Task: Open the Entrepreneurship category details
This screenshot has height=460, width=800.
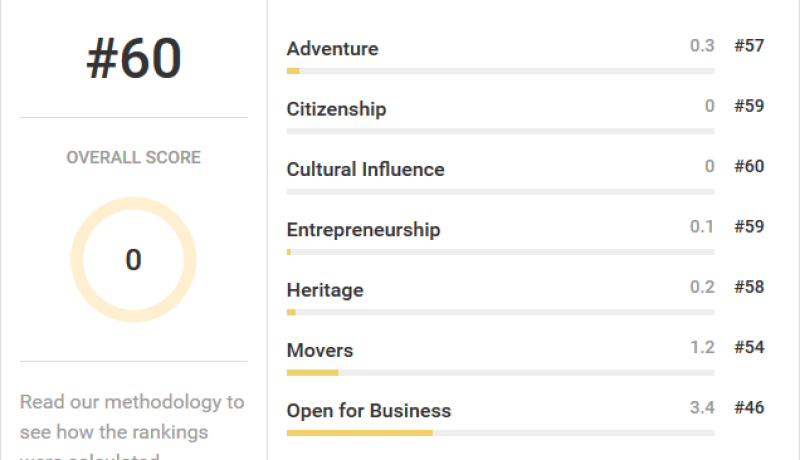Action: (363, 230)
